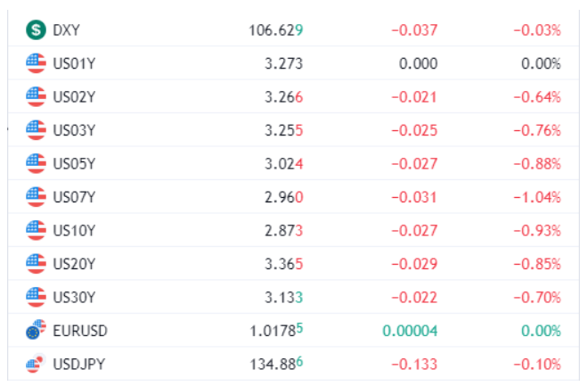Open the US20Y symbol

click(74, 264)
